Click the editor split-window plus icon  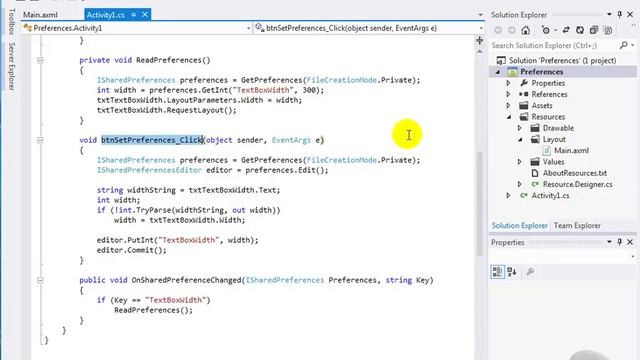[480, 40]
